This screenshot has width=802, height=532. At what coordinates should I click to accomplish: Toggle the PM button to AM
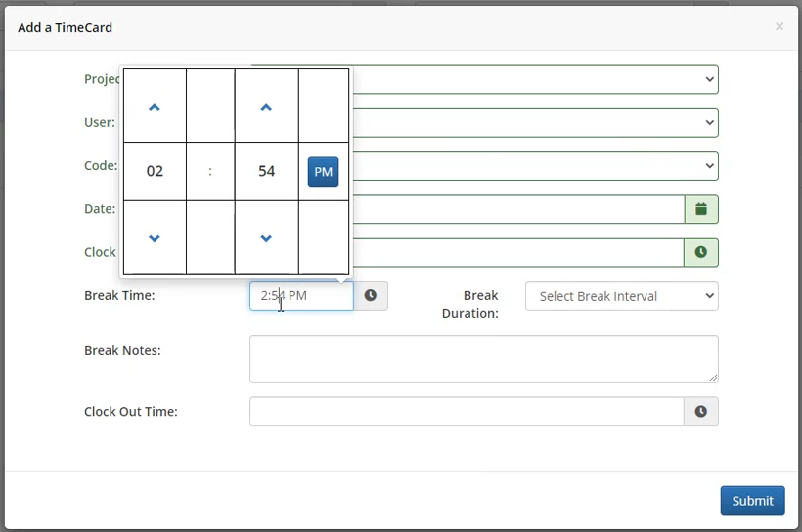click(x=323, y=171)
